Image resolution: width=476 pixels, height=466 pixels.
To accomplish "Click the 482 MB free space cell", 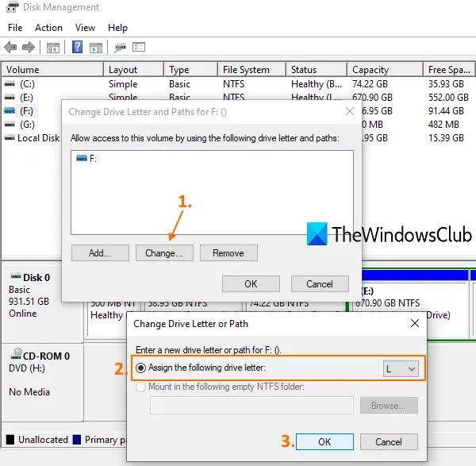I will coord(443,125).
